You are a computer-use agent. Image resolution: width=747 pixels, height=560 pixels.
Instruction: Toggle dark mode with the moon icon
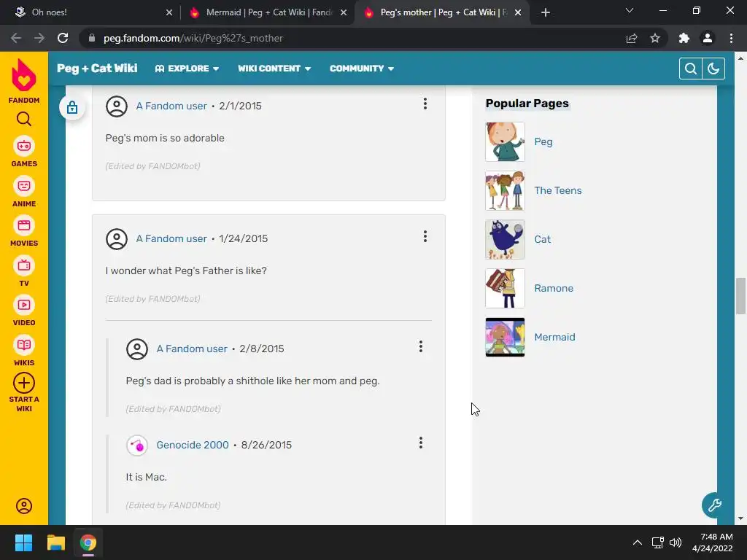click(x=713, y=69)
